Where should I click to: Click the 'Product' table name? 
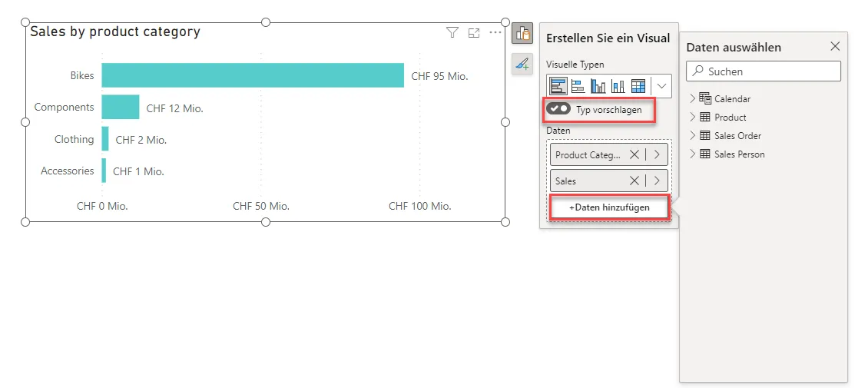[731, 118]
